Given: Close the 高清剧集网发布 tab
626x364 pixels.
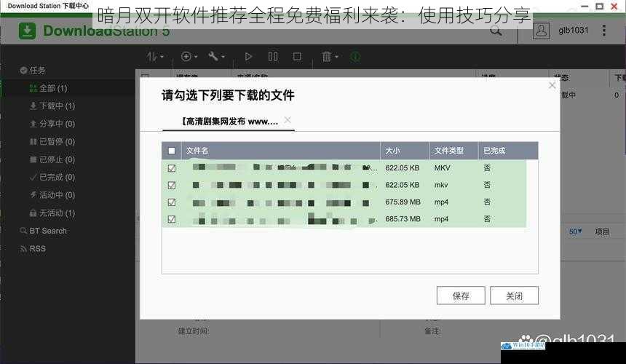Looking at the screenshot, I should (288, 120).
